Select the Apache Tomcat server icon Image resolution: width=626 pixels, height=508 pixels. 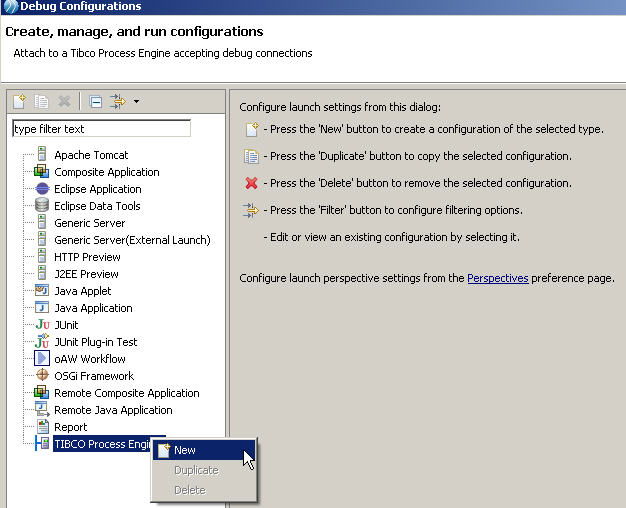[x=42, y=154]
